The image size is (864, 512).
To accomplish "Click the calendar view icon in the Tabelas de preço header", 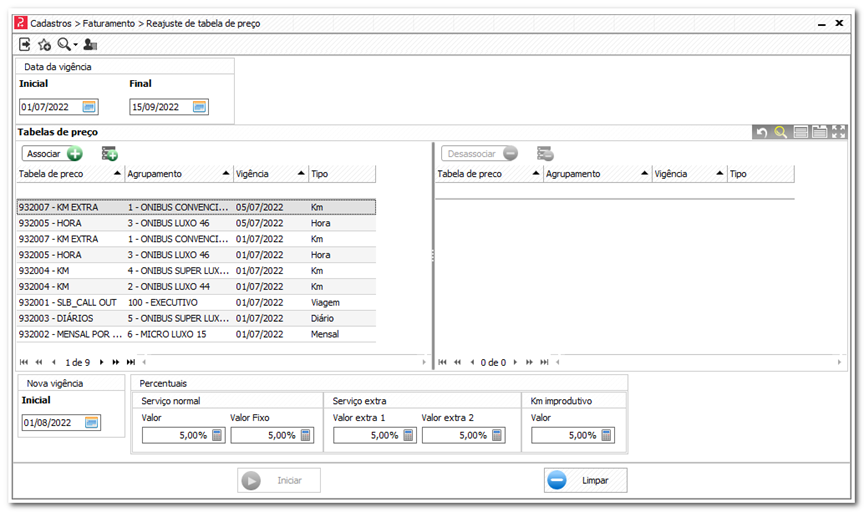I will coord(819,132).
